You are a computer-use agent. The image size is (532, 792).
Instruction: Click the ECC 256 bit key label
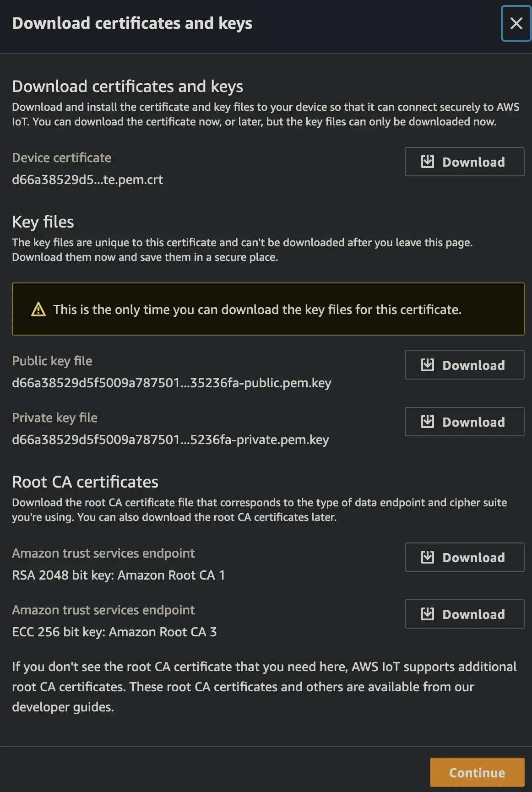(x=114, y=632)
